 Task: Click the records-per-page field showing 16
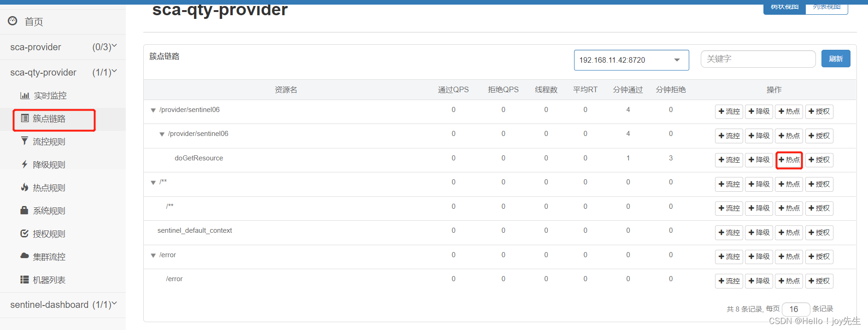pos(796,309)
